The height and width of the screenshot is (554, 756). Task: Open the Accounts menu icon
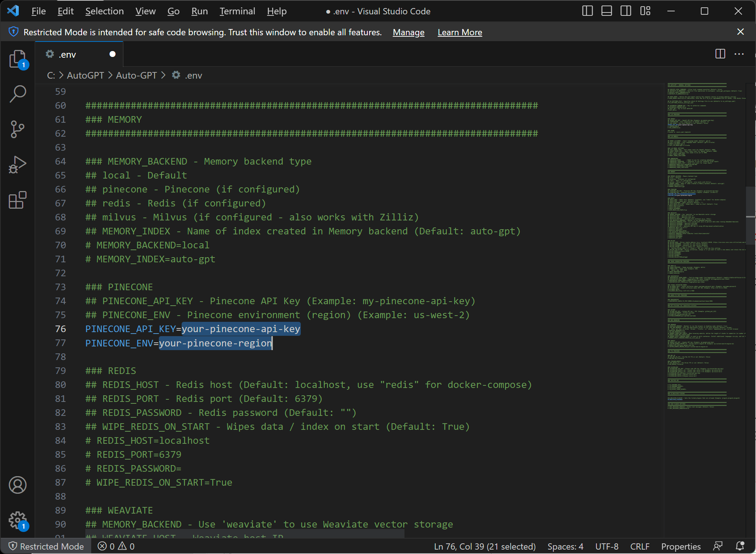pyautogui.click(x=18, y=485)
